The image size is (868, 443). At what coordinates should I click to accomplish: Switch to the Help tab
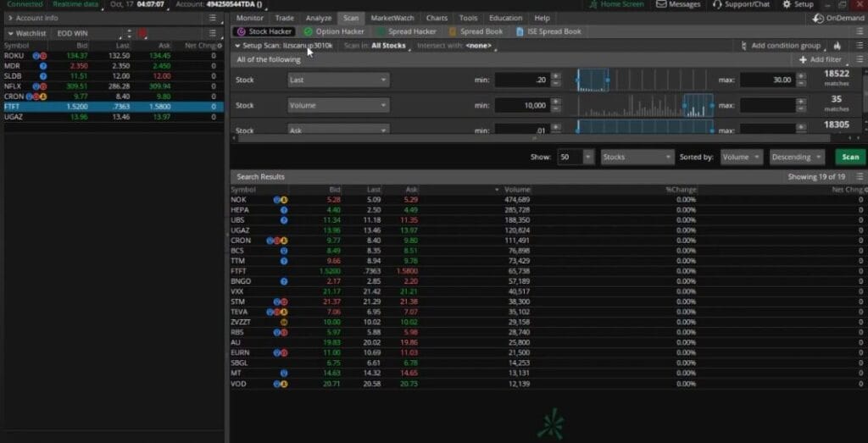tap(542, 18)
